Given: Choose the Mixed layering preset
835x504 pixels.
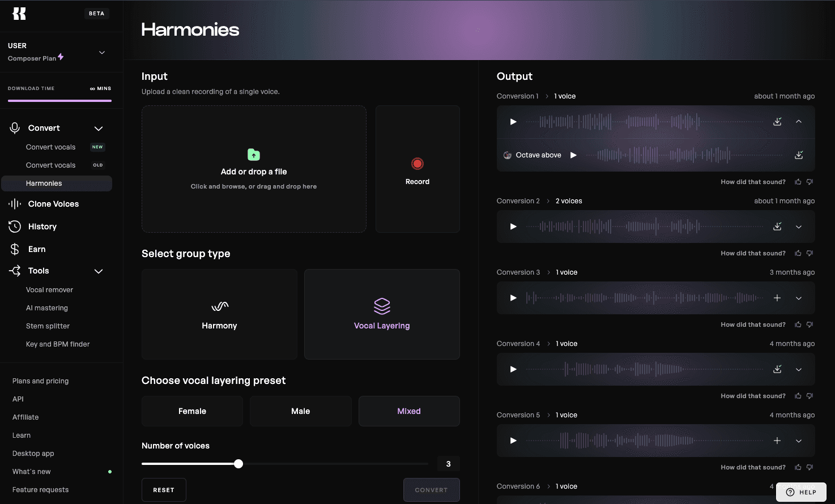Looking at the screenshot, I should (409, 411).
